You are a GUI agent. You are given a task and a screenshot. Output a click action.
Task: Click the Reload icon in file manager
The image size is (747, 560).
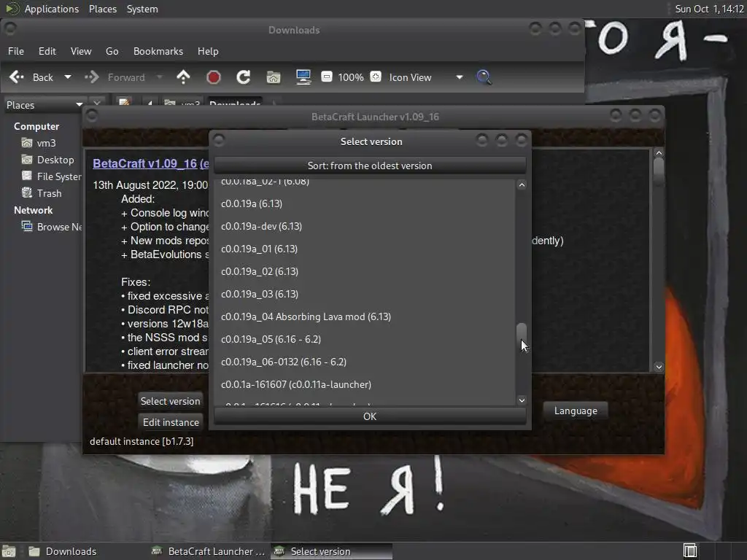point(244,77)
